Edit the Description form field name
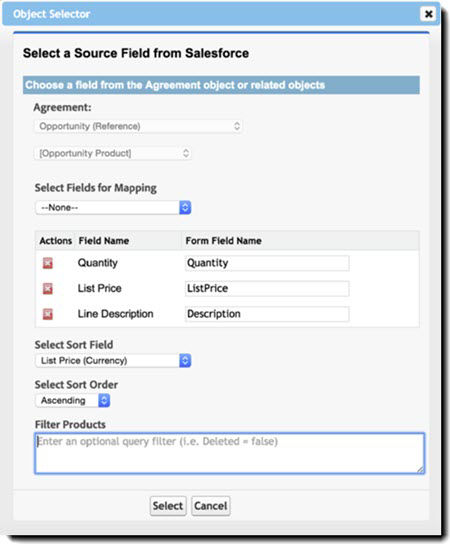The height and width of the screenshot is (544, 450). tap(267, 314)
